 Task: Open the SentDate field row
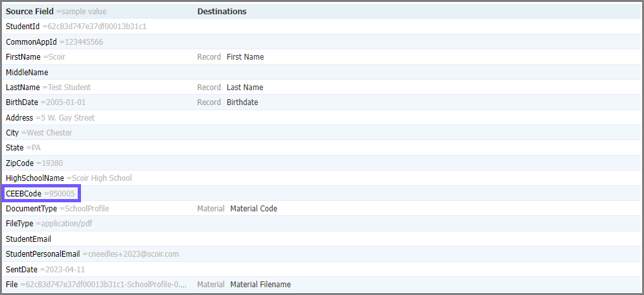pos(321,270)
